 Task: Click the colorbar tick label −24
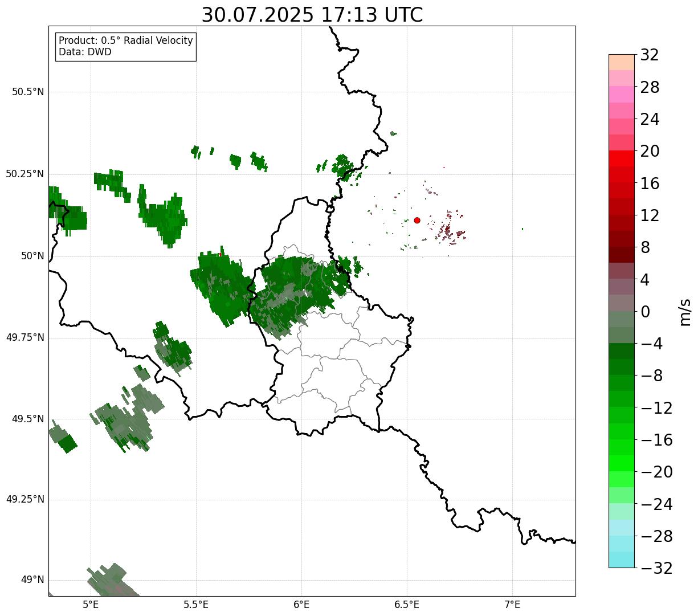656,505
